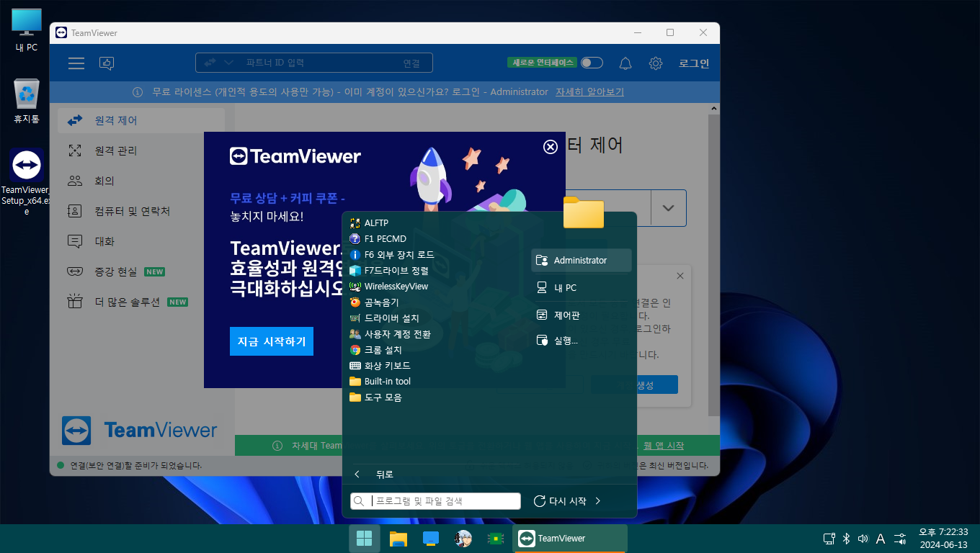Click the partner ID input field
The width and height of the screenshot is (980, 553).
pos(313,63)
